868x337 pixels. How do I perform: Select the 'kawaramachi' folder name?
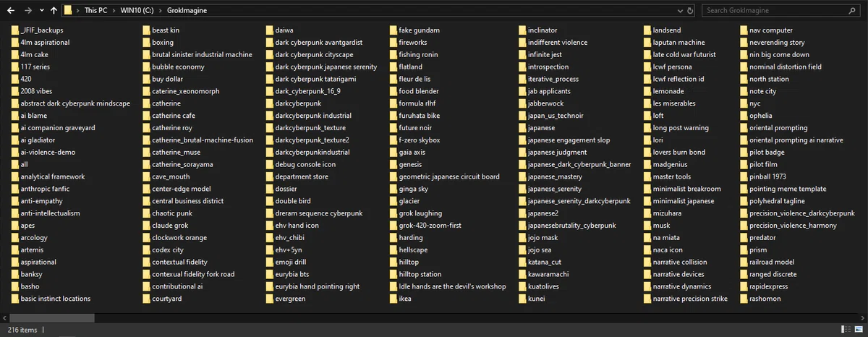550,274
